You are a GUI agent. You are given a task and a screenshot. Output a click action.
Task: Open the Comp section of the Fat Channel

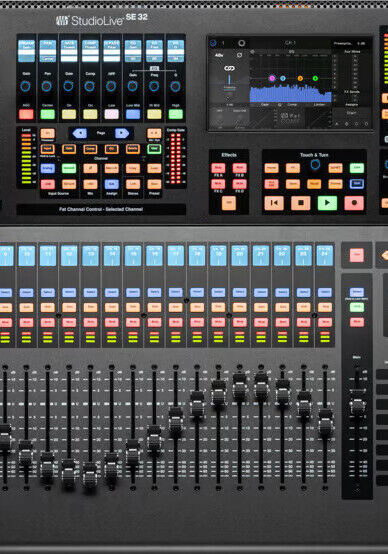click(x=90, y=149)
